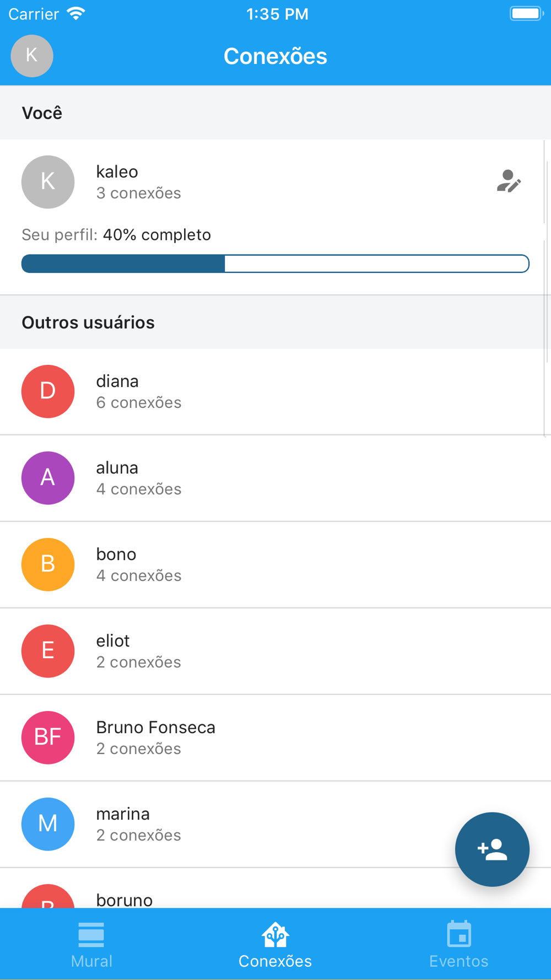This screenshot has width=551, height=980.
Task: Tap the K avatar in the header
Action: pyautogui.click(x=32, y=56)
